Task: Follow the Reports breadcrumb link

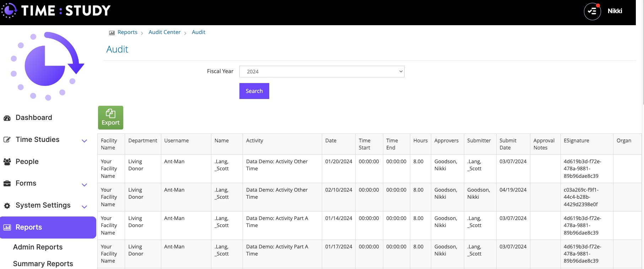Action: click(x=127, y=32)
